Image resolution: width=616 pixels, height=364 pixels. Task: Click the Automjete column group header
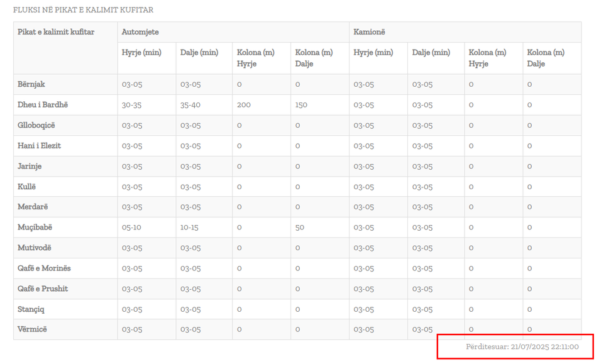[140, 32]
